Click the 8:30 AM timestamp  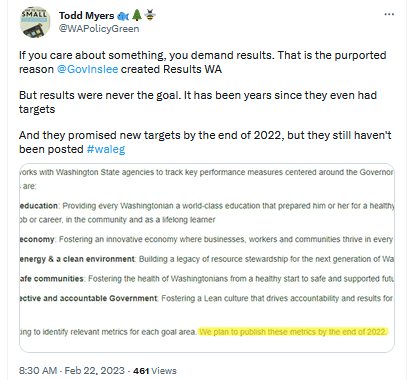click(x=38, y=371)
